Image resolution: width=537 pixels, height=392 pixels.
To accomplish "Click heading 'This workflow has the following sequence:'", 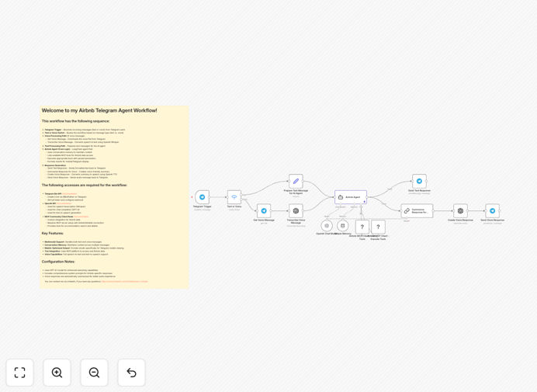I will [x=76, y=121].
